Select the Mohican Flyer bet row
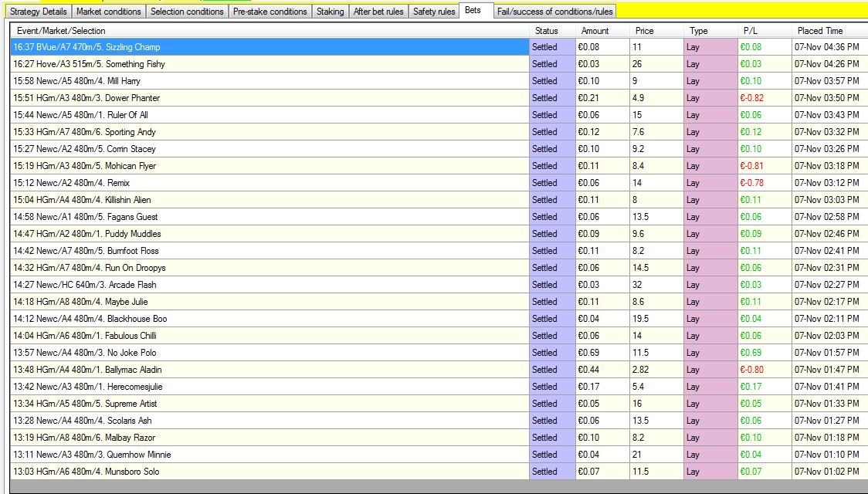Image resolution: width=868 pixels, height=494 pixels. (x=439, y=166)
